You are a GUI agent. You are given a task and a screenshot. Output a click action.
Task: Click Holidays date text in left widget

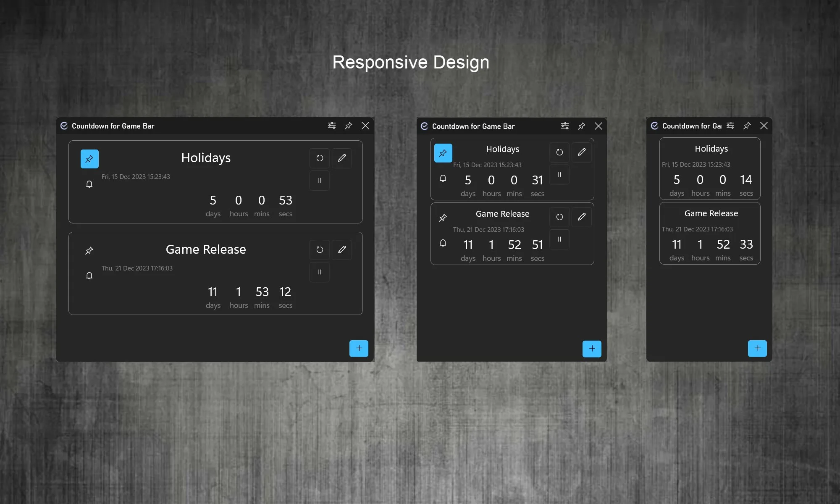click(x=136, y=177)
